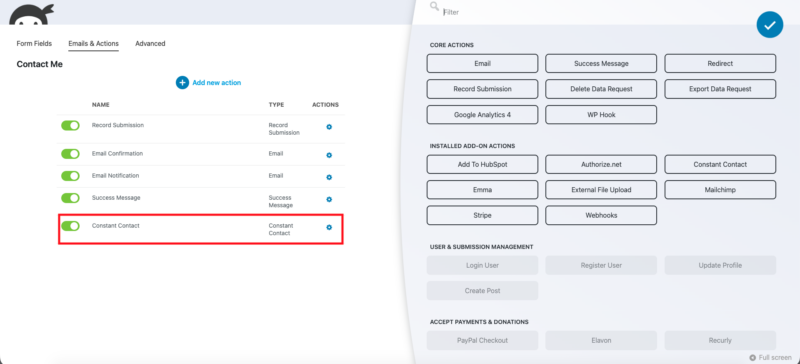Viewport: 800px width, 364px height.
Task: Click the Constant Contact name in list
Action: 115,226
